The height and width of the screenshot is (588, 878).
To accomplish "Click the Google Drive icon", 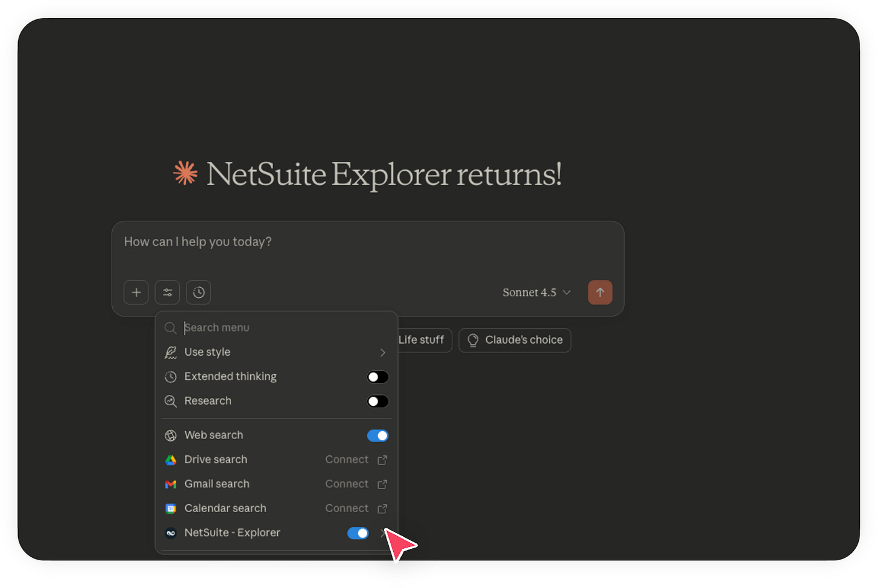I will click(x=171, y=460).
